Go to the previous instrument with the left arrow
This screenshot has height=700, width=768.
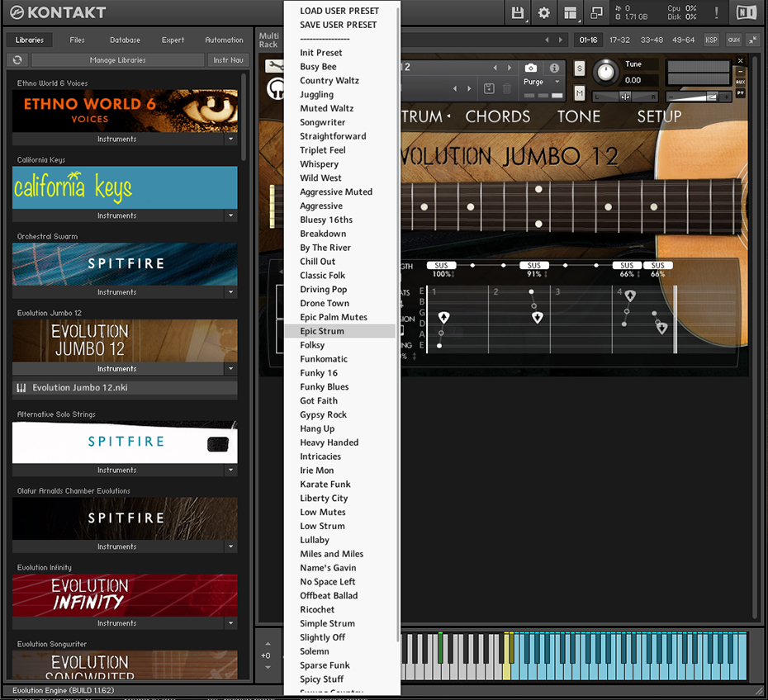point(495,68)
